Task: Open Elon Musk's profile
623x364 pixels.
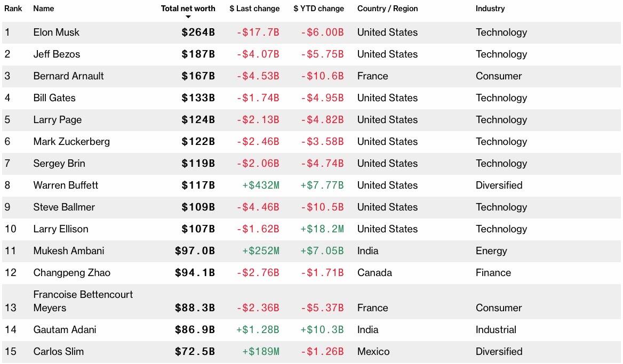Action: point(56,33)
